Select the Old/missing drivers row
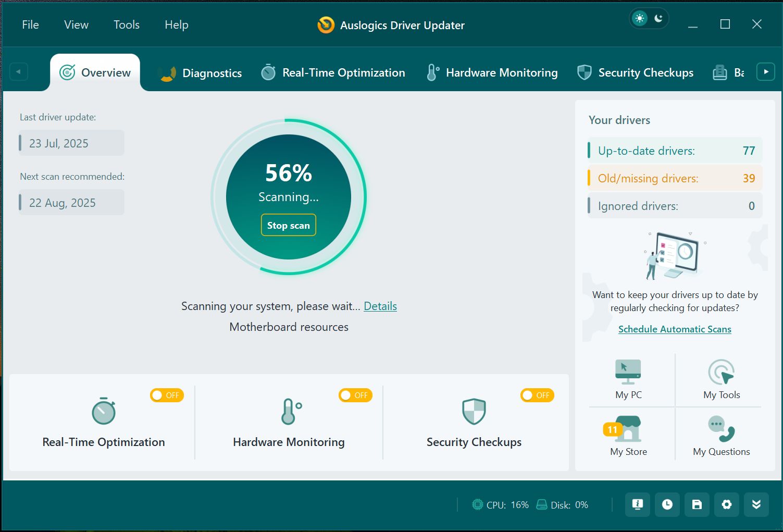Screen dimensions: 783x532 click(x=675, y=178)
